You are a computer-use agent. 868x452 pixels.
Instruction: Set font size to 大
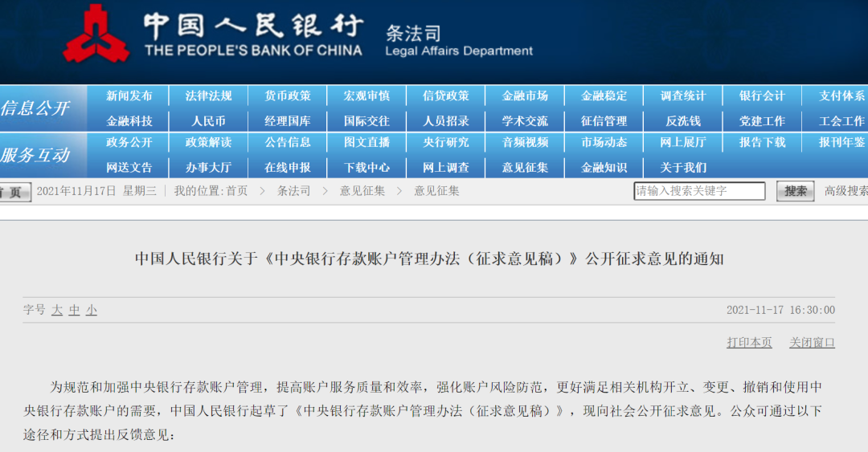(x=57, y=310)
